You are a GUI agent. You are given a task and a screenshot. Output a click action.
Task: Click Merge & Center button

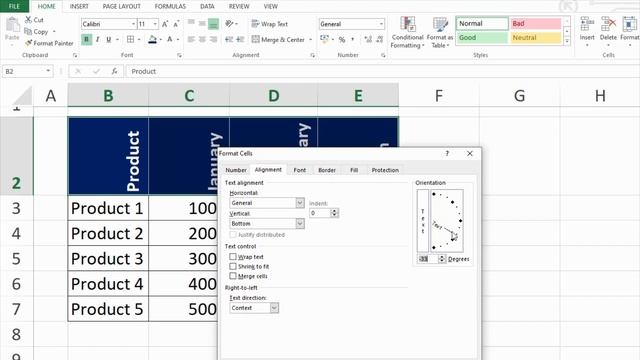[278, 40]
